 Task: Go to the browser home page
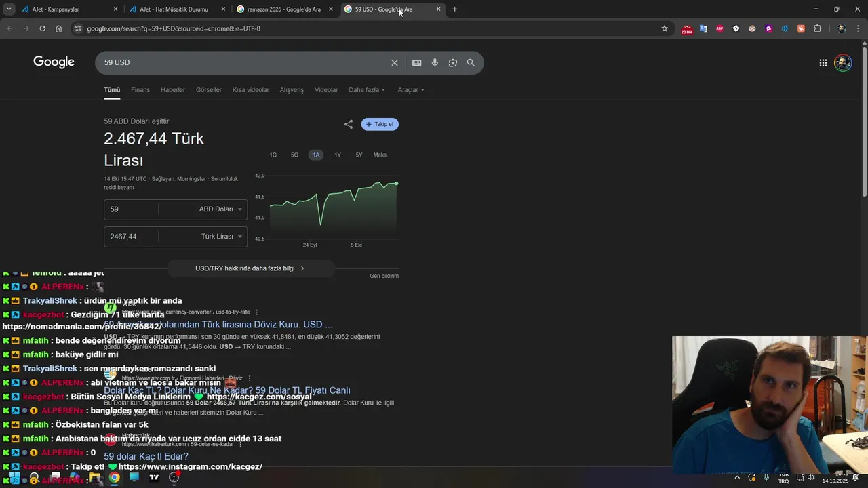[58, 28]
